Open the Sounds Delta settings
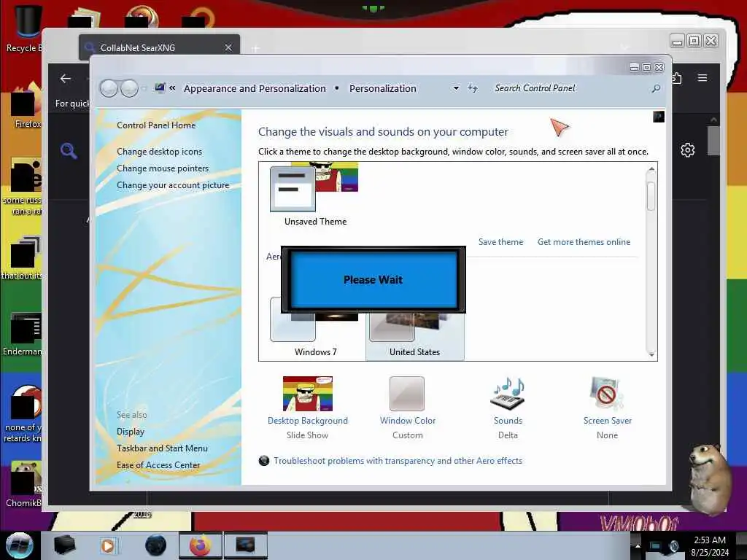This screenshot has width=747, height=560. [508, 408]
